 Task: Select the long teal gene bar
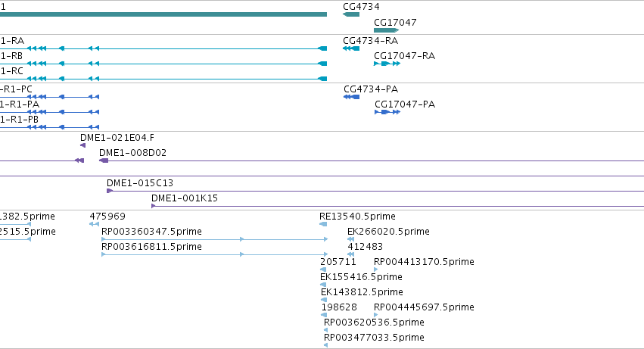pyautogui.click(x=163, y=14)
